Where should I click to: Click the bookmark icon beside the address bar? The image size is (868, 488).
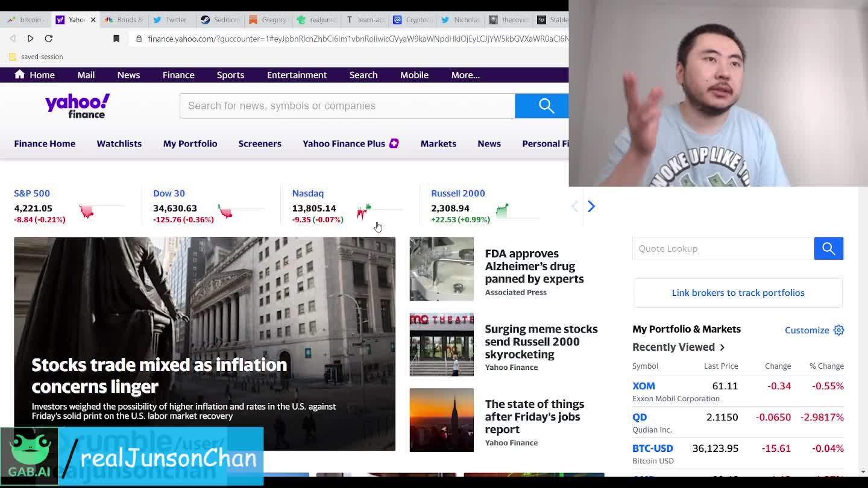pos(116,39)
